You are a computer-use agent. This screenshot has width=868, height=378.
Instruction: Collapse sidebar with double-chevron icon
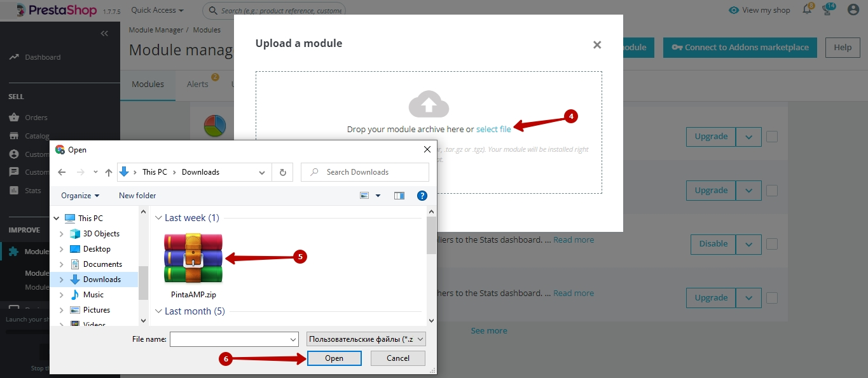[104, 34]
